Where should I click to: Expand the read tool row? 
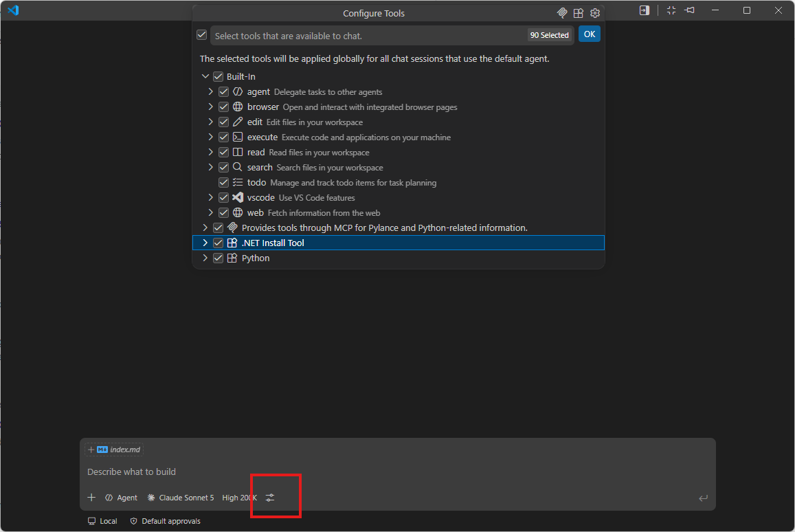210,152
